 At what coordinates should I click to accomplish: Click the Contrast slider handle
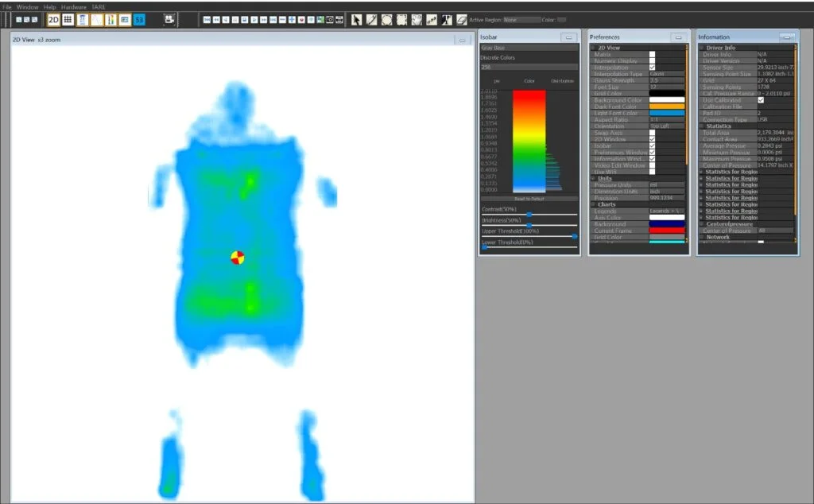(x=529, y=215)
